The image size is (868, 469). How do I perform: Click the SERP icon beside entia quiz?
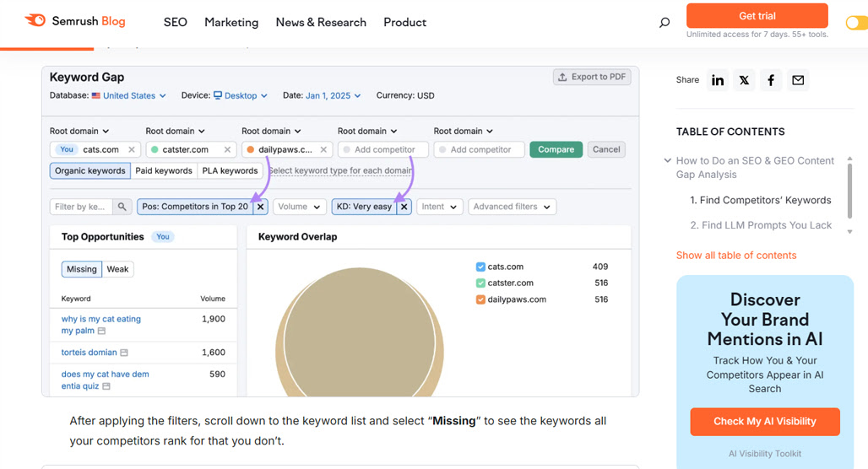tap(106, 386)
